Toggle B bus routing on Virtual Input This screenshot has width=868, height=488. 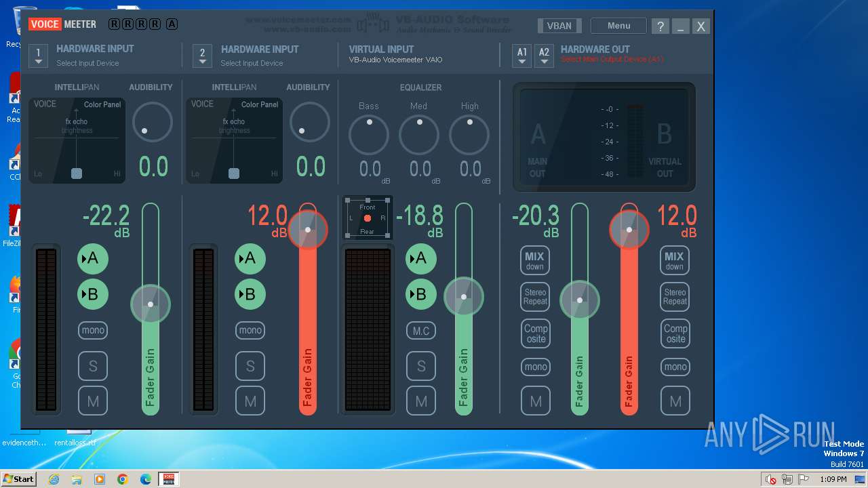421,294
